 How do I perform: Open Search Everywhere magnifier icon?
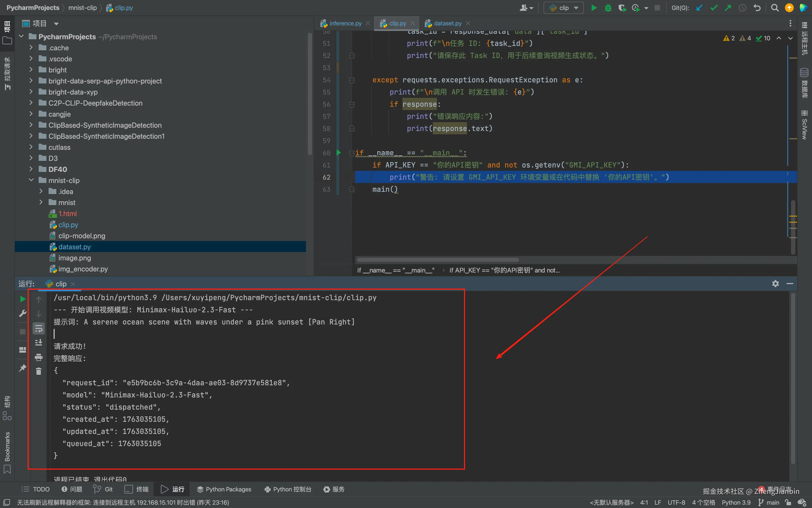[774, 8]
